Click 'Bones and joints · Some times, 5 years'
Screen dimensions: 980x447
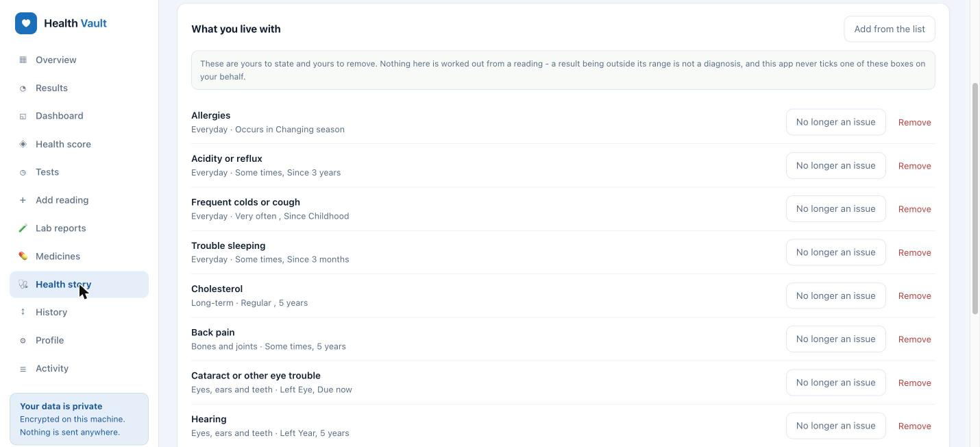coord(269,346)
